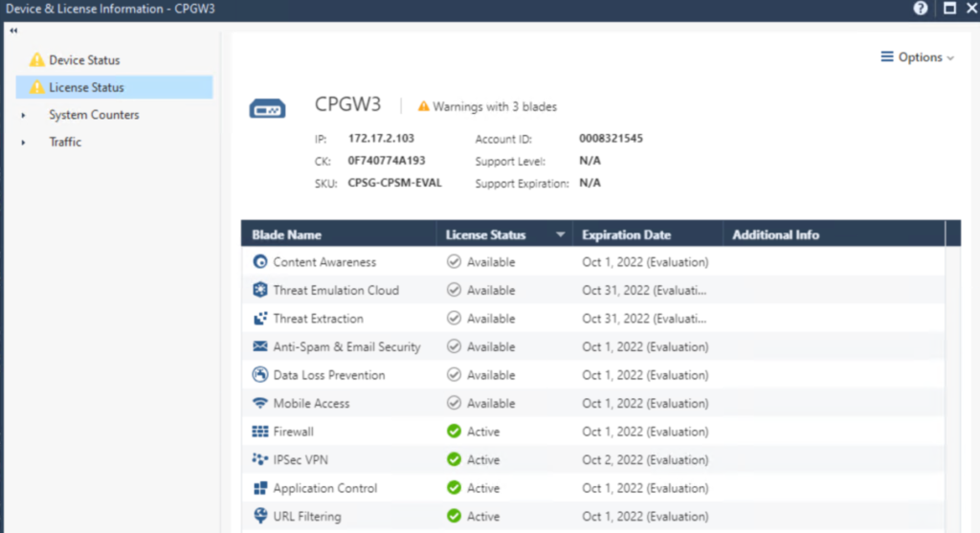Click the green Active icon for Firewall

[x=454, y=432]
